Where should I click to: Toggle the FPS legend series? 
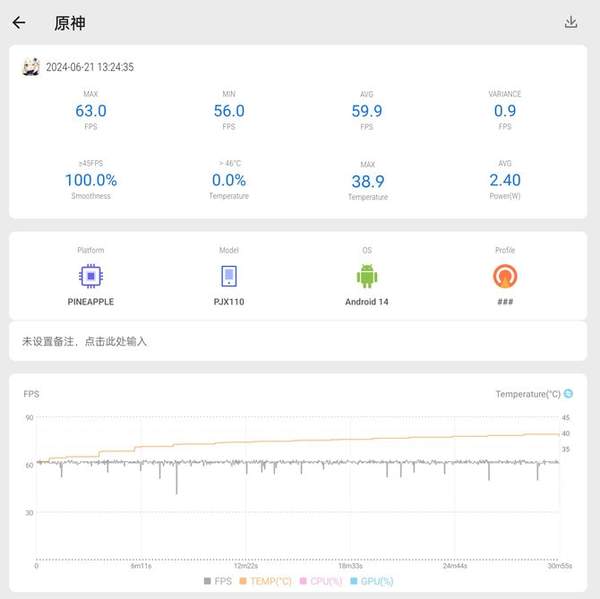[x=218, y=581]
